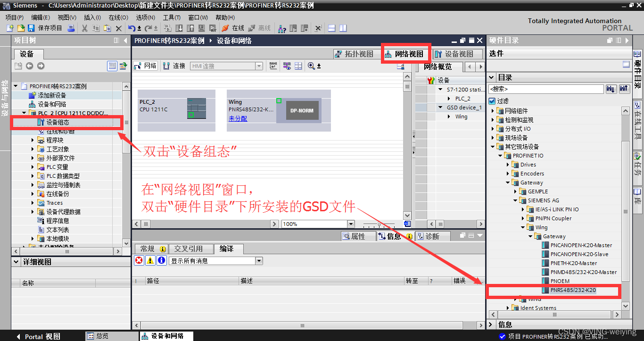
Task: Click the PLC_2 CPU 1211C device block
Action: (x=176, y=110)
